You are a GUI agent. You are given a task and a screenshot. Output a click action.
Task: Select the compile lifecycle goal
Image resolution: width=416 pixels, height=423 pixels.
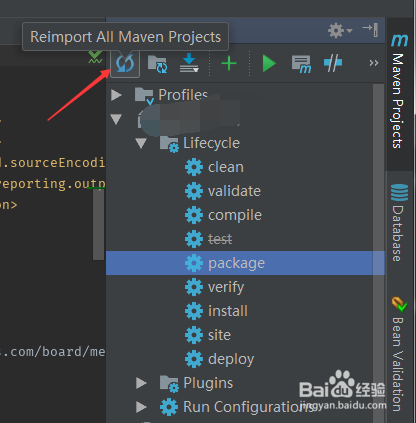click(245, 215)
